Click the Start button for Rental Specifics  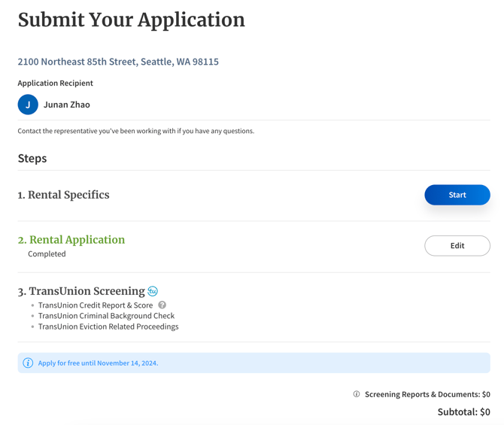point(457,195)
